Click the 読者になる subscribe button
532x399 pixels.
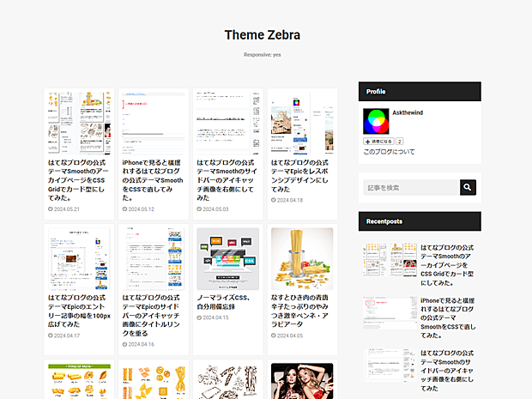pos(378,142)
